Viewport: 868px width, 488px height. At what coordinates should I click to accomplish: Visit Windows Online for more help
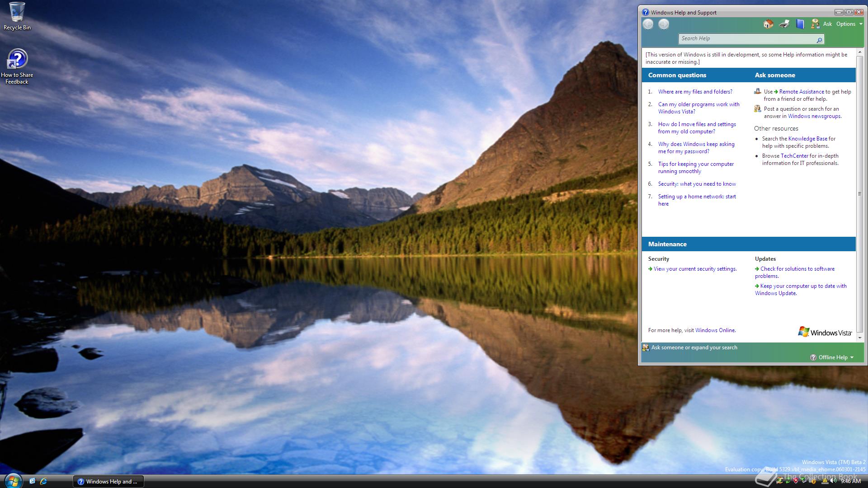(x=715, y=330)
